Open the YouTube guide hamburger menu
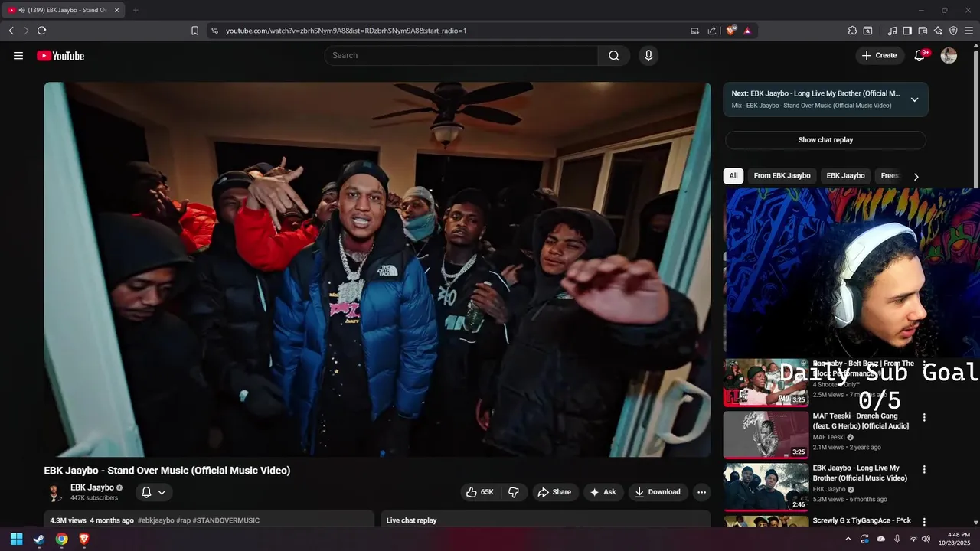 point(18,56)
